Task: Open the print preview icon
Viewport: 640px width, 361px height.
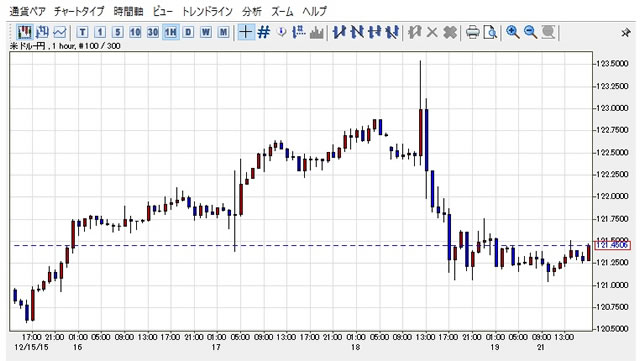Action: click(x=490, y=32)
